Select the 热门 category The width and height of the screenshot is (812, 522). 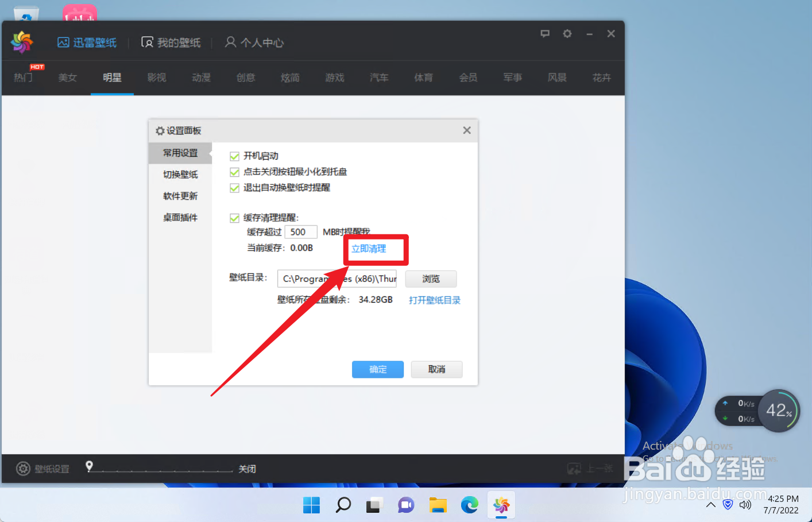[23, 78]
